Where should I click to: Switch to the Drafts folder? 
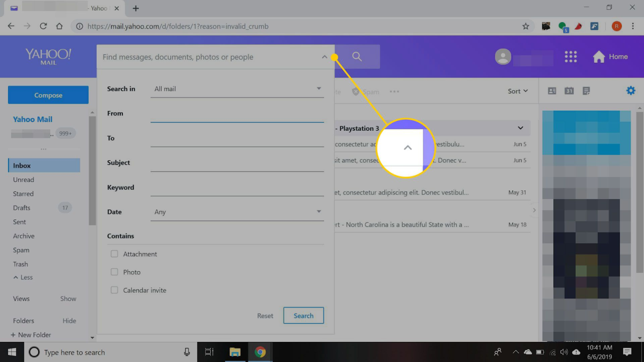pyautogui.click(x=21, y=207)
